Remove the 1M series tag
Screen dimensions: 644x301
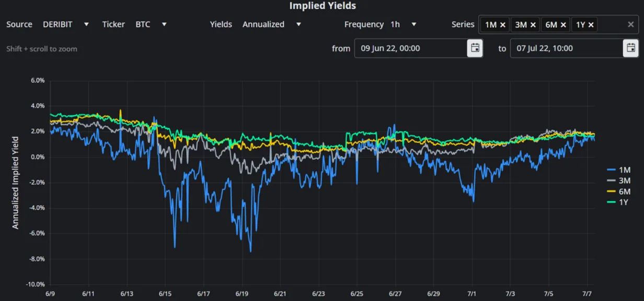click(x=502, y=25)
